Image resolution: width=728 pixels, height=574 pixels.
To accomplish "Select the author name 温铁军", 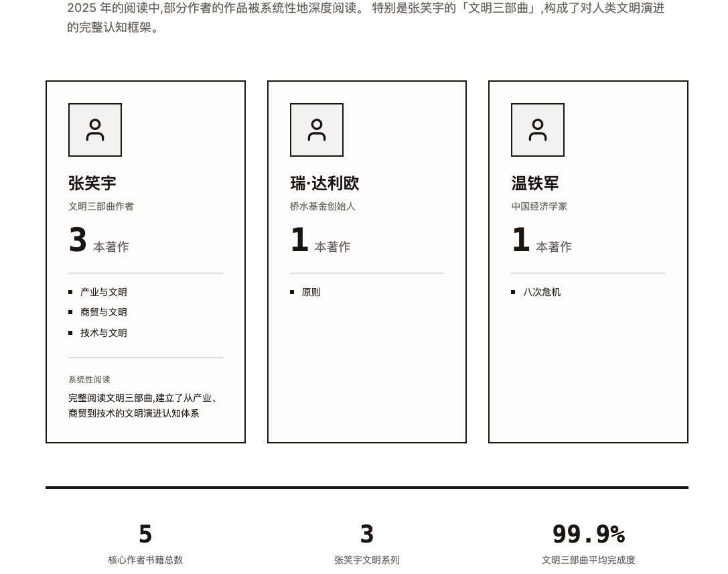I will (x=535, y=183).
